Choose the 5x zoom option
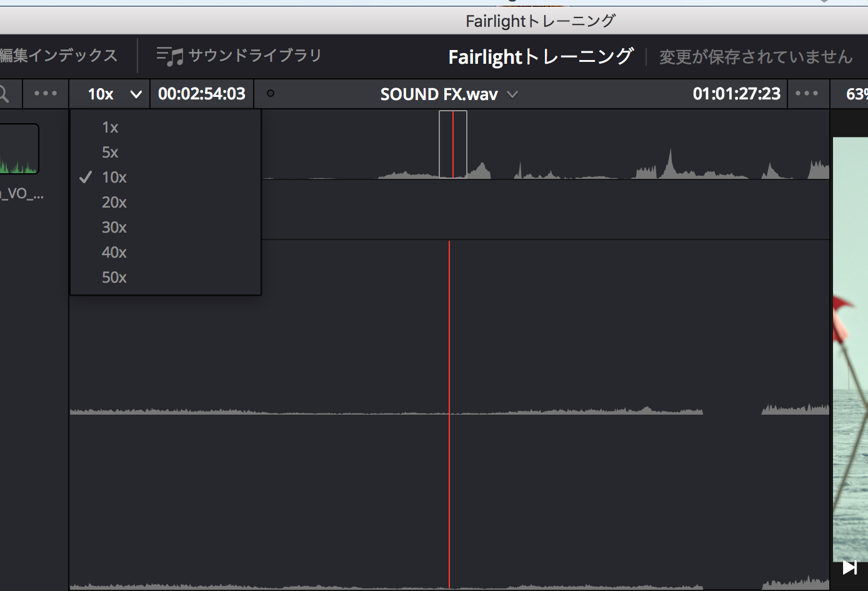 click(x=110, y=153)
